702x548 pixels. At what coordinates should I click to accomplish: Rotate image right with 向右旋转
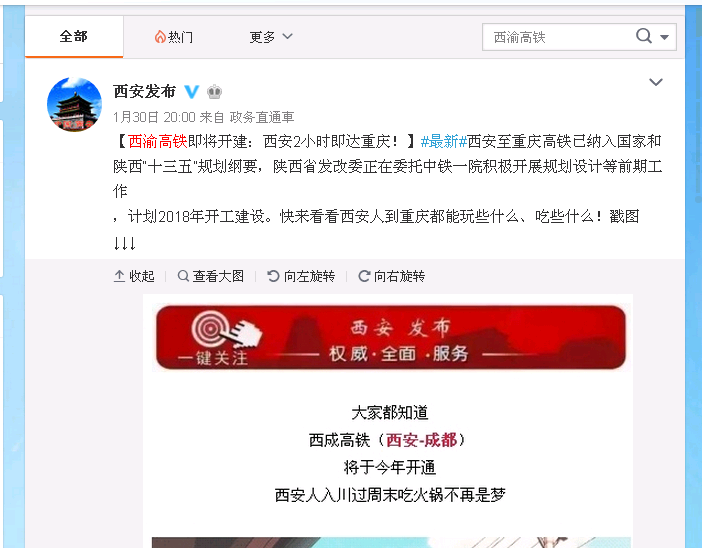[x=391, y=276]
